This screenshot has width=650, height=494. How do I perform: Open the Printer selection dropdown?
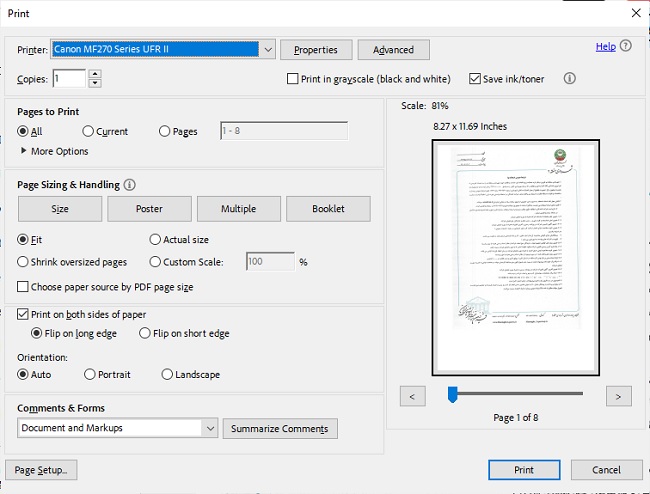click(267, 49)
